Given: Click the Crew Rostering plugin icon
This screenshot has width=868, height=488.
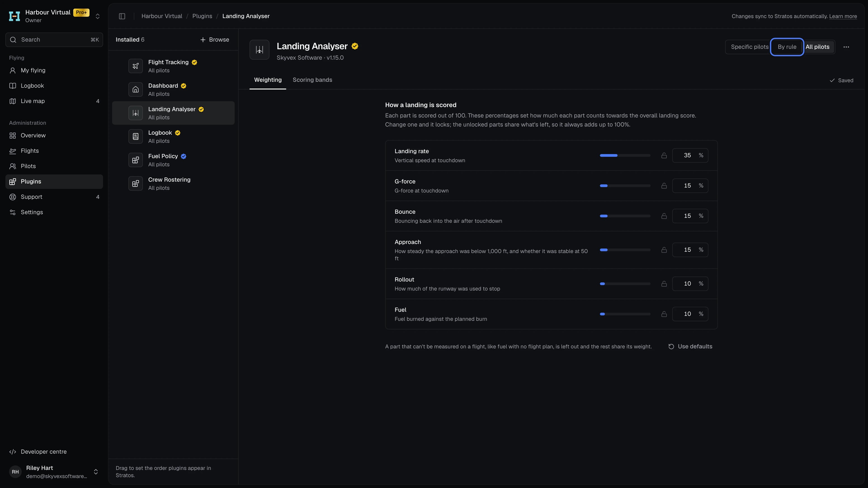Looking at the screenshot, I should pos(135,183).
